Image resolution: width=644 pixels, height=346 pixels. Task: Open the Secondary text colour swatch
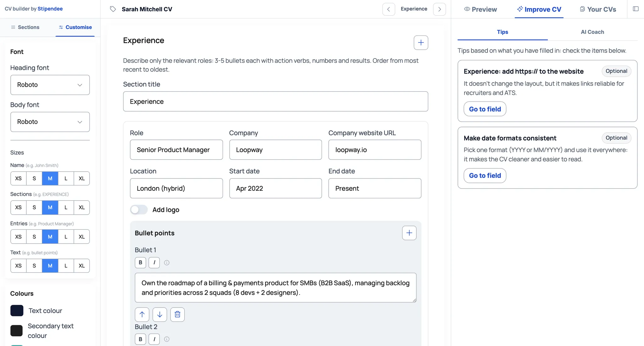click(17, 331)
